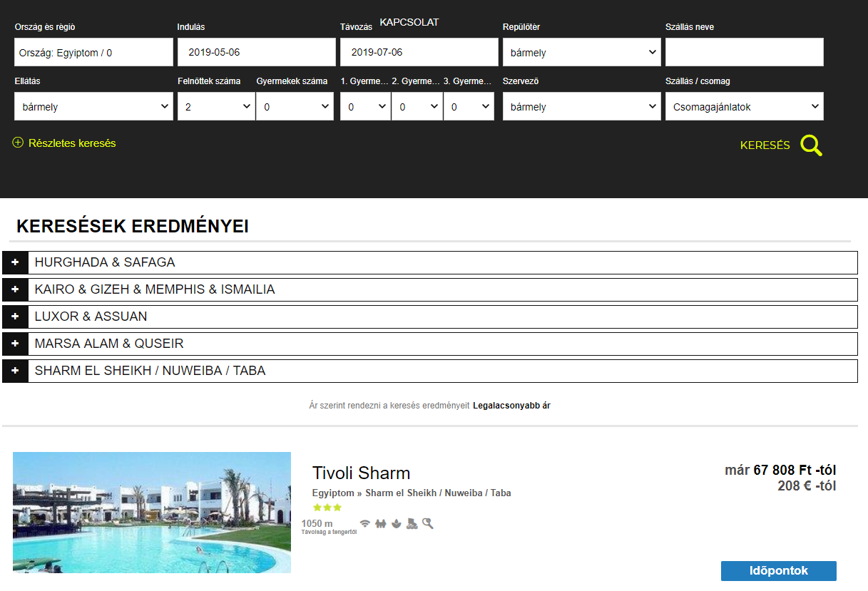
Task: Open the 2. Gyermek age dropdown
Action: click(x=417, y=106)
